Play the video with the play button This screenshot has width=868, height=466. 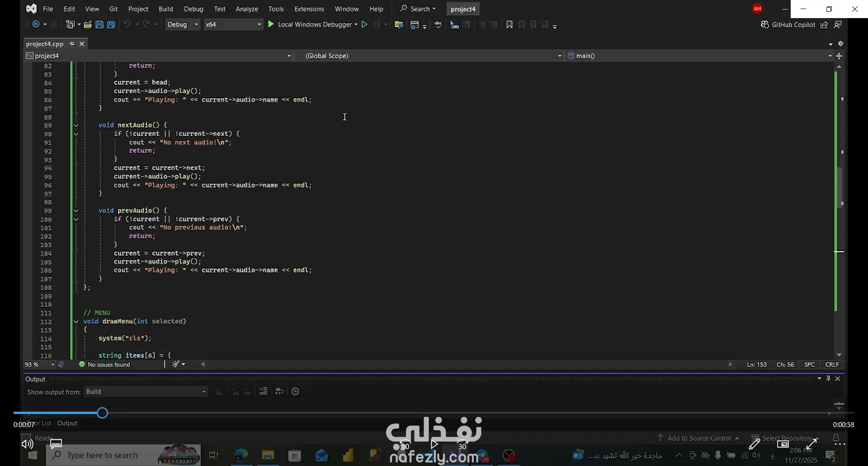pyautogui.click(x=434, y=444)
